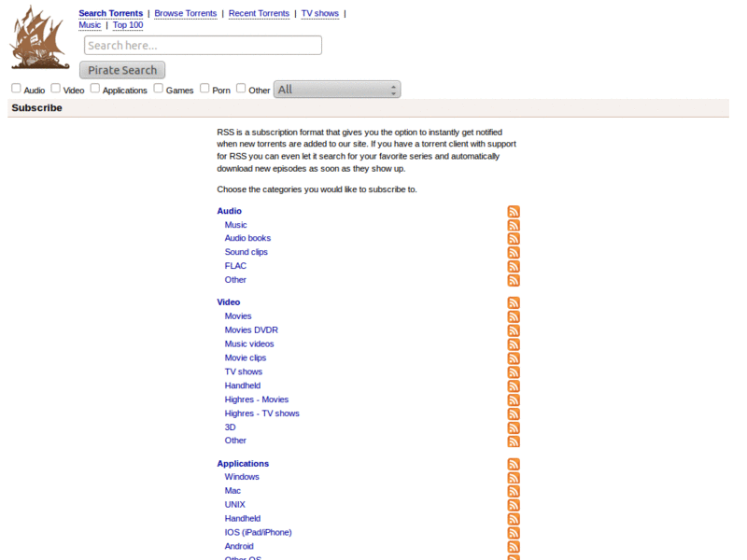Open the Video category heading link
The height and width of the screenshot is (560, 747).
pos(228,302)
